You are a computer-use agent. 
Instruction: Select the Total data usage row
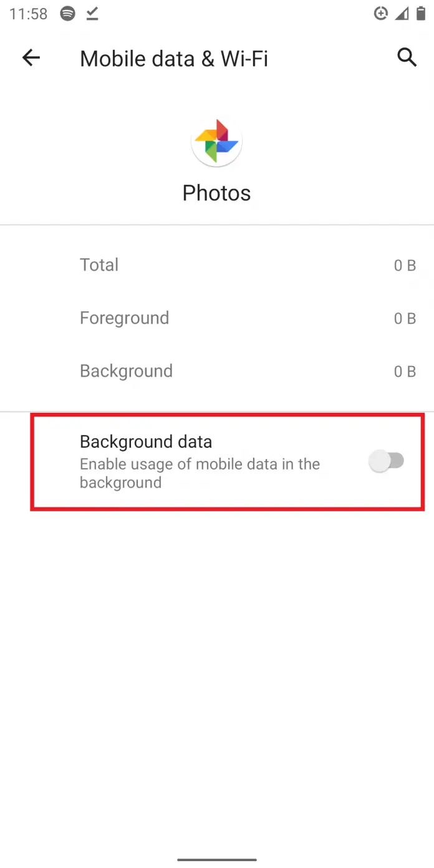click(x=216, y=264)
